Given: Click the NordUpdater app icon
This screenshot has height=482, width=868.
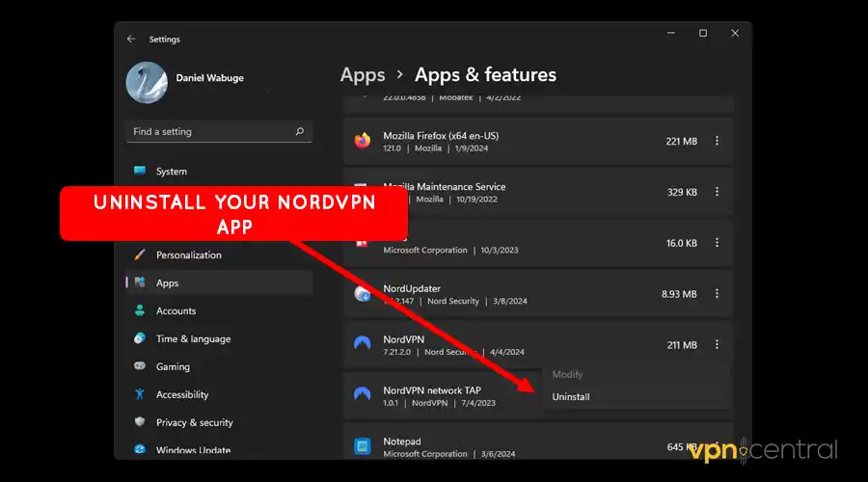Looking at the screenshot, I should pyautogui.click(x=362, y=294).
